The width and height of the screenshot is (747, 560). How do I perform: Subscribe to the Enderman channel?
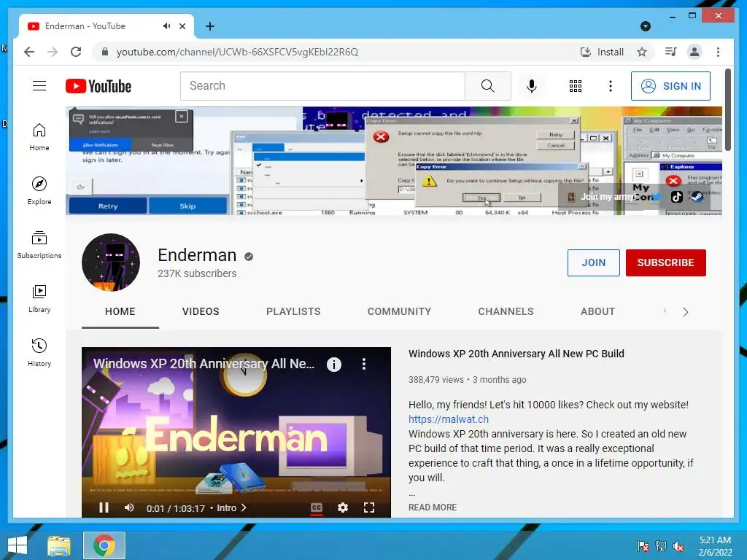pos(665,262)
